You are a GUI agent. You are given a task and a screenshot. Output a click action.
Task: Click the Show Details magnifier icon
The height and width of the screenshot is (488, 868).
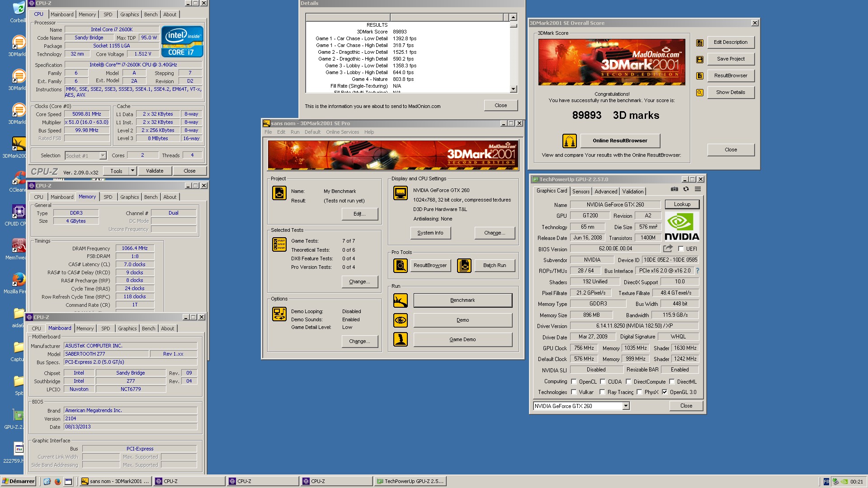click(700, 93)
